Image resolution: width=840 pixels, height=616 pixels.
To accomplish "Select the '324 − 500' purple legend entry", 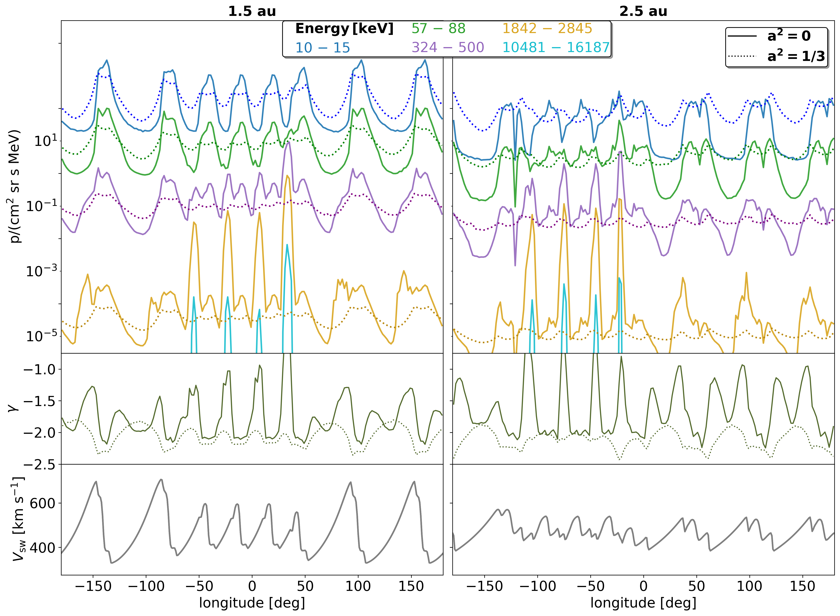I will pos(447,48).
